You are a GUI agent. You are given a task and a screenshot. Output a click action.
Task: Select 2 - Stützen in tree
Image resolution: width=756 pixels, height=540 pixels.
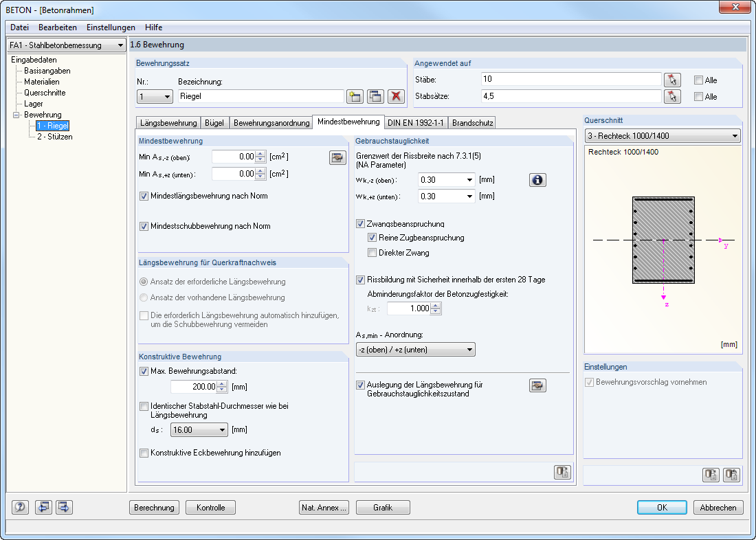coord(55,137)
